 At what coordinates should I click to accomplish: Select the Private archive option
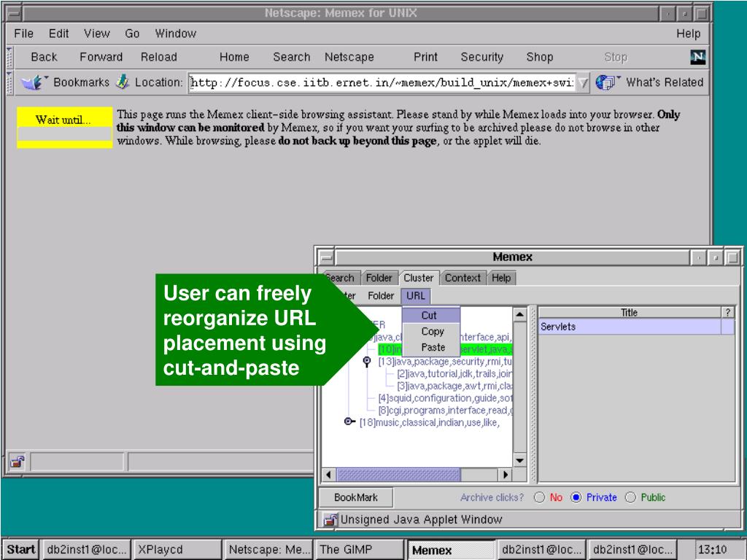pos(576,497)
